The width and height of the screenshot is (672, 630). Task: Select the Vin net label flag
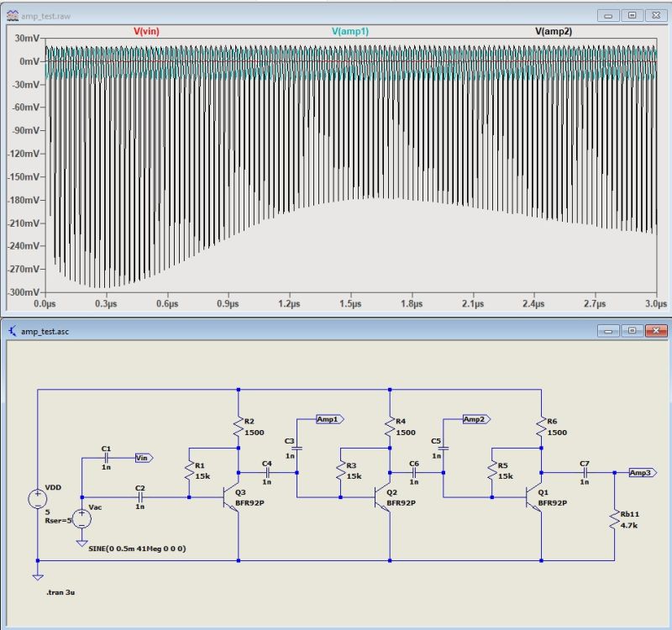(143, 458)
